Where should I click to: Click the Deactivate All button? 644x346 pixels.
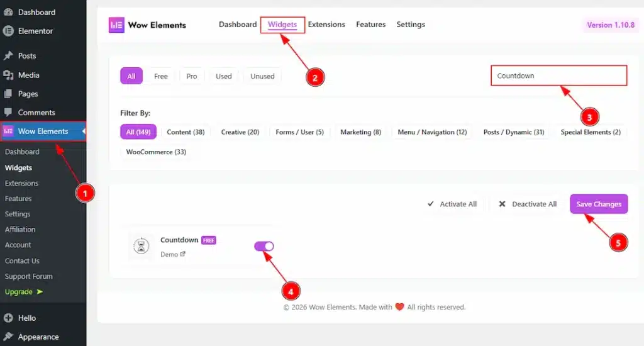[528, 204]
